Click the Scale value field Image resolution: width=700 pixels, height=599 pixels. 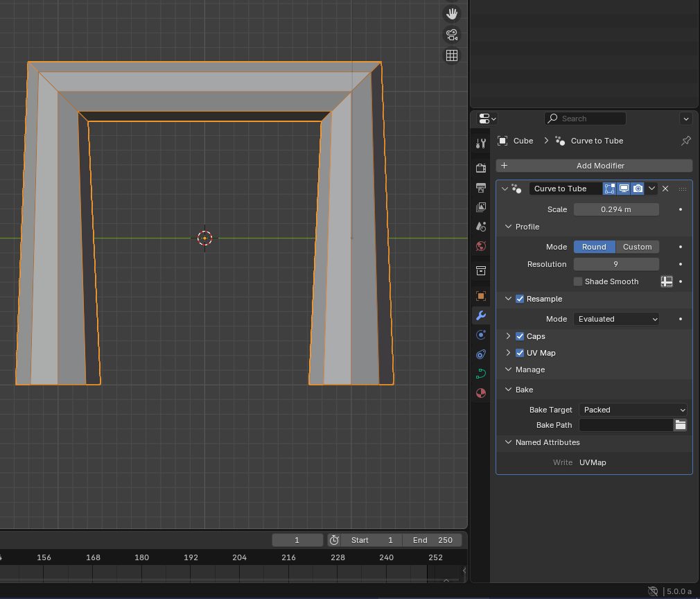pyautogui.click(x=616, y=209)
